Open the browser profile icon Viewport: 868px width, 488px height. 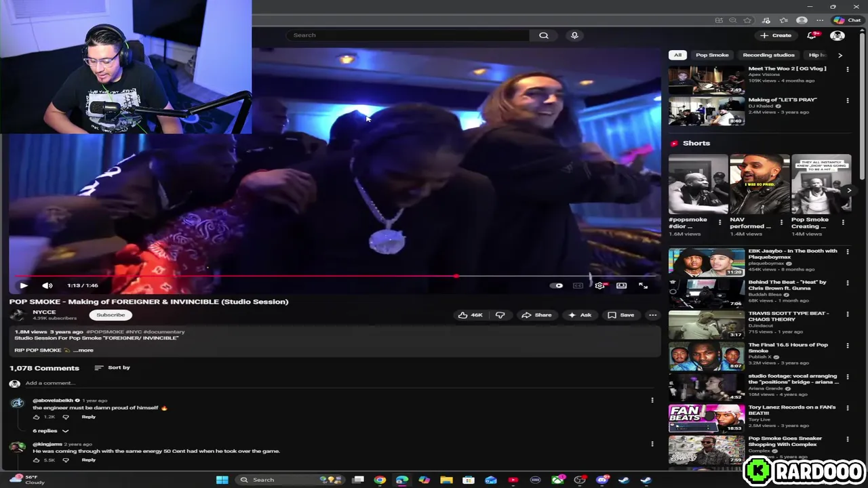(x=802, y=20)
